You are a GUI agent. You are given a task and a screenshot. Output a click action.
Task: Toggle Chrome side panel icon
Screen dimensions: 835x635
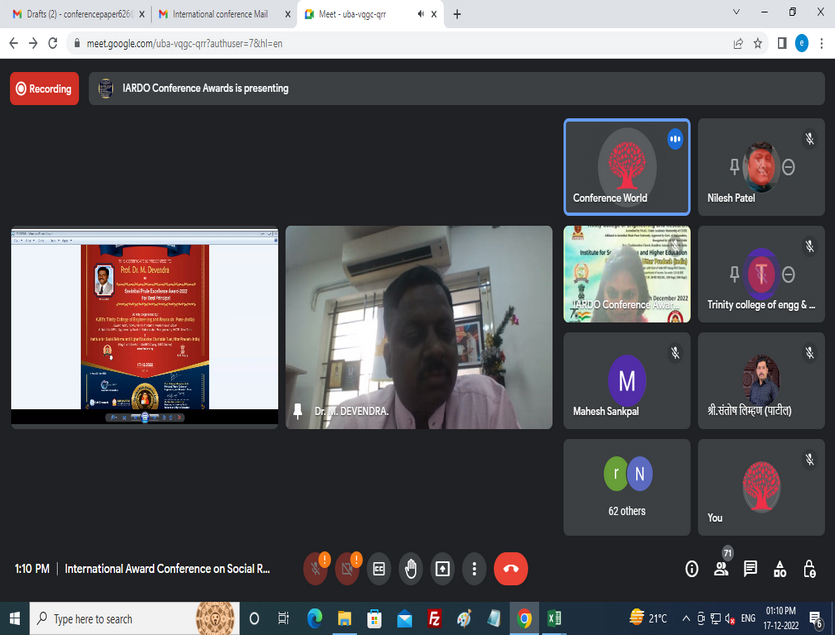(782, 44)
